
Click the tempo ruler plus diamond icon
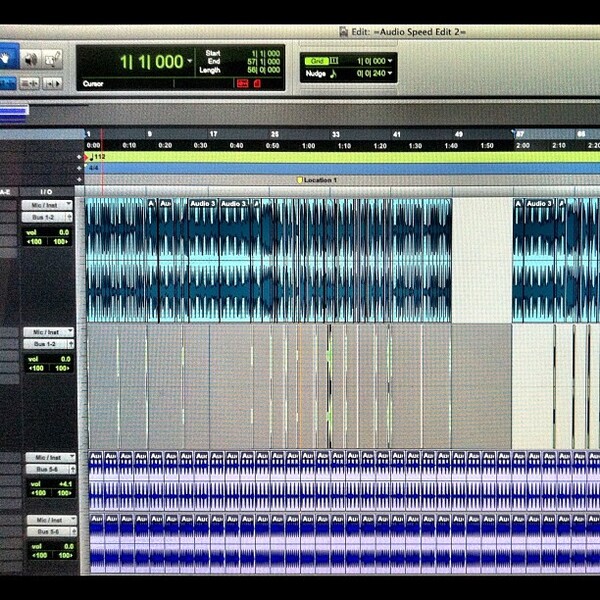[79, 157]
